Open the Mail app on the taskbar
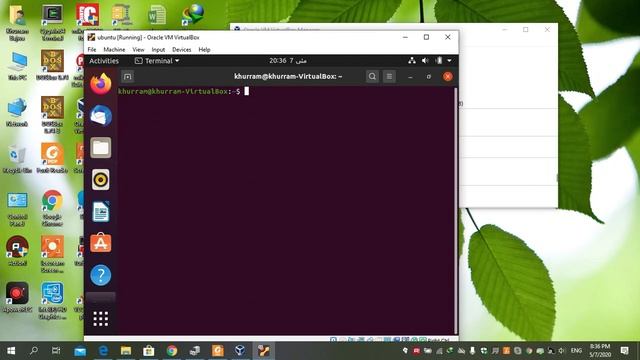640x360 pixels. click(x=80, y=351)
